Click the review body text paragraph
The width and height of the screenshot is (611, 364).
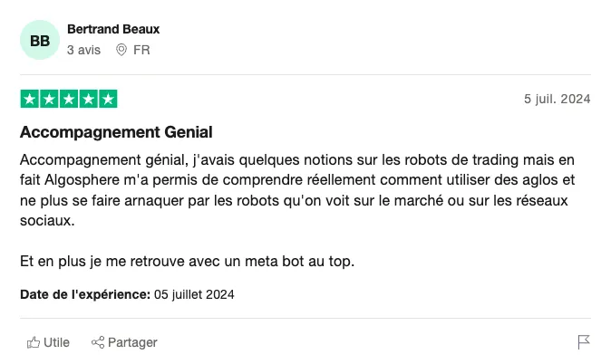[x=297, y=190]
